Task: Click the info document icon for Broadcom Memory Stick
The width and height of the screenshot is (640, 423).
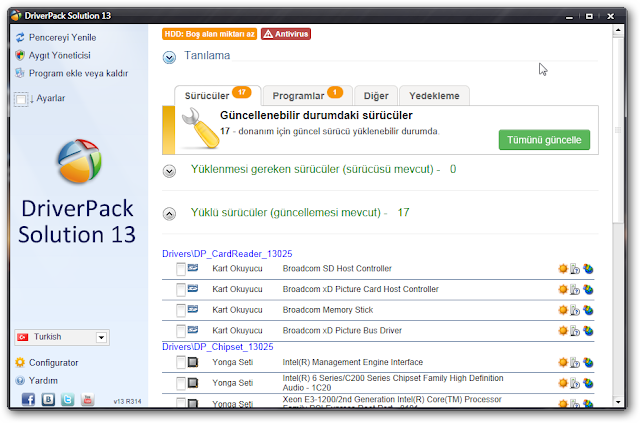Action: coord(575,310)
